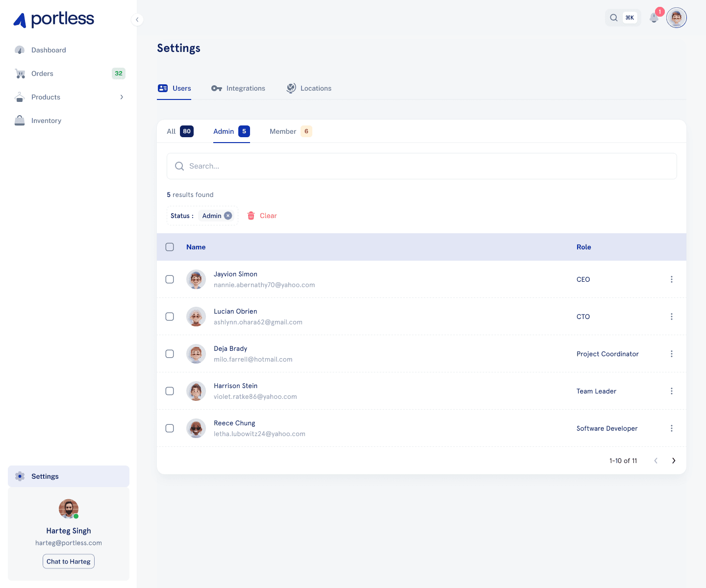
Task: Click the Harrison Stein name text
Action: click(235, 386)
